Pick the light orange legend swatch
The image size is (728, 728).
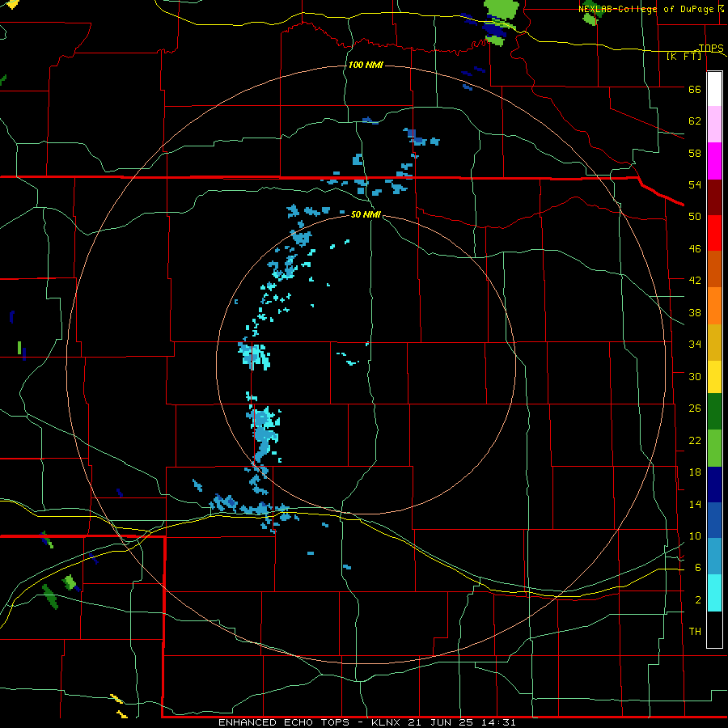tap(714, 306)
